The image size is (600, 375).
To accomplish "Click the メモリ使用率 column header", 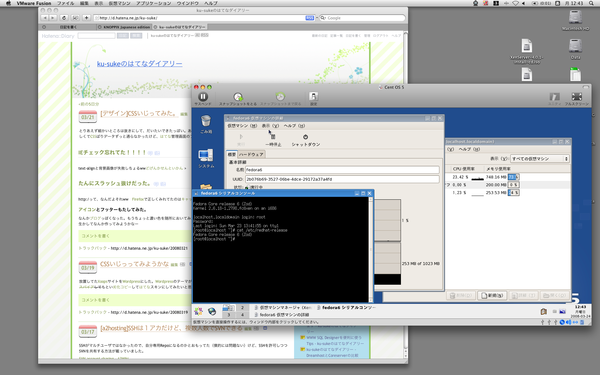I will [498, 169].
